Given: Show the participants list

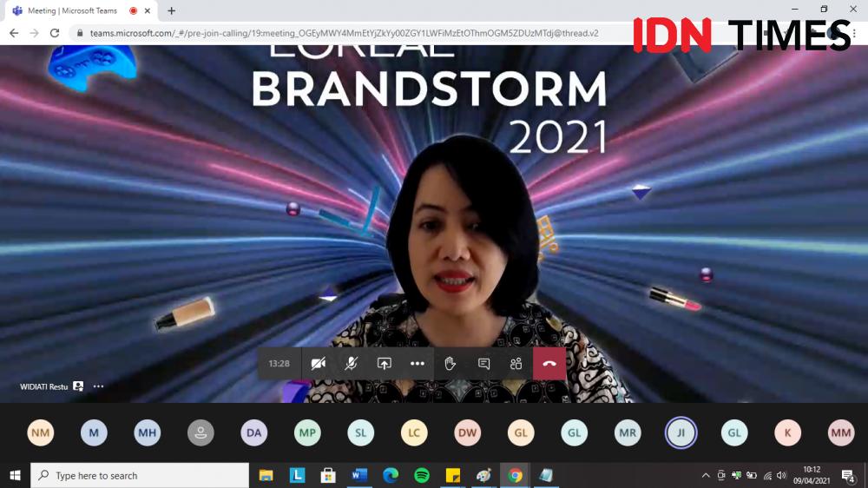Looking at the screenshot, I should pos(516,364).
